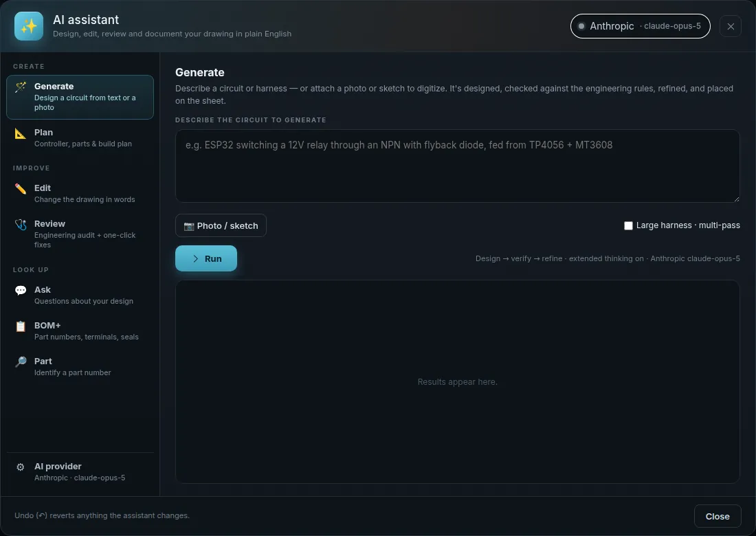This screenshot has height=536, width=756.
Task: Click the 'LOOK UP' section header
Action: [x=31, y=270]
